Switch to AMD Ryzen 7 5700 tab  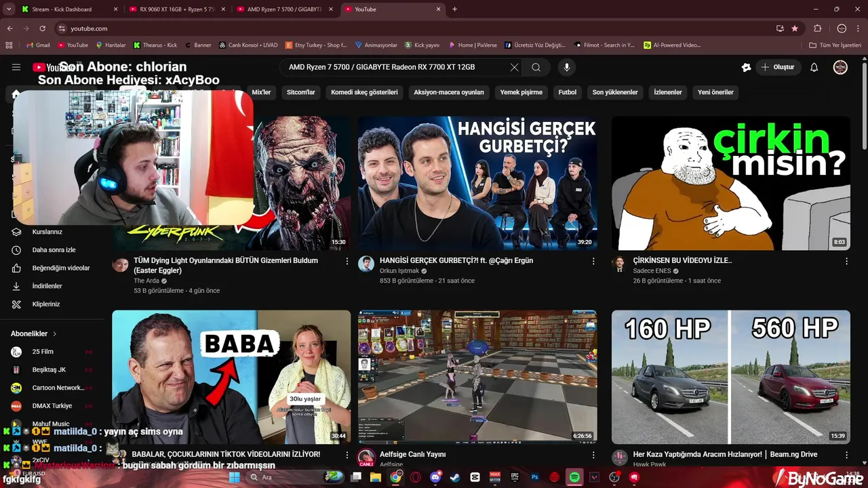coord(284,9)
